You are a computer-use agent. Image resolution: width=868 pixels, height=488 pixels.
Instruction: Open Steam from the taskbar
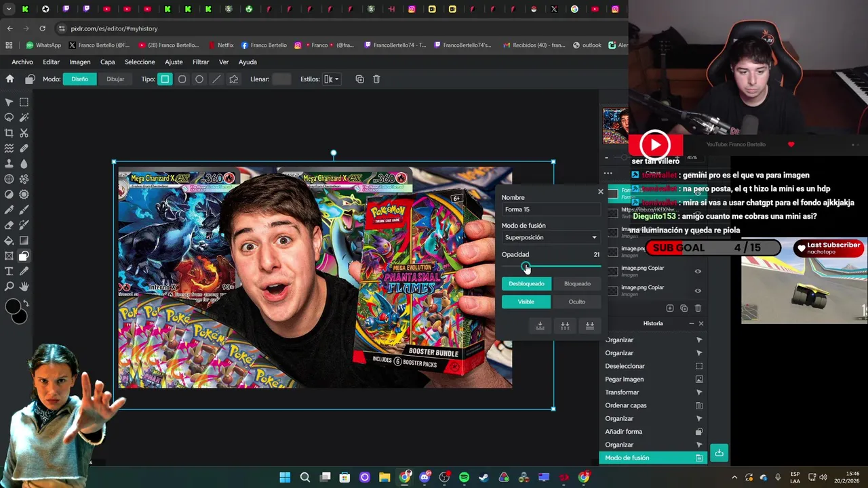tap(484, 477)
